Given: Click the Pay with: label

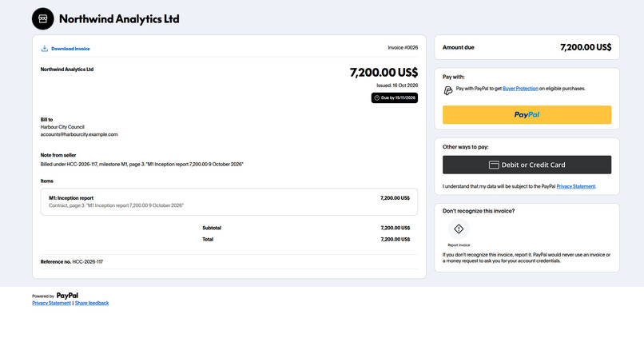Looking at the screenshot, I should [453, 77].
